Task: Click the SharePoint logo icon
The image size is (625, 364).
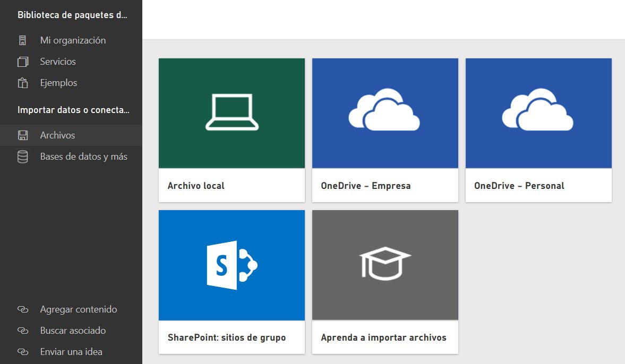Action: [232, 265]
